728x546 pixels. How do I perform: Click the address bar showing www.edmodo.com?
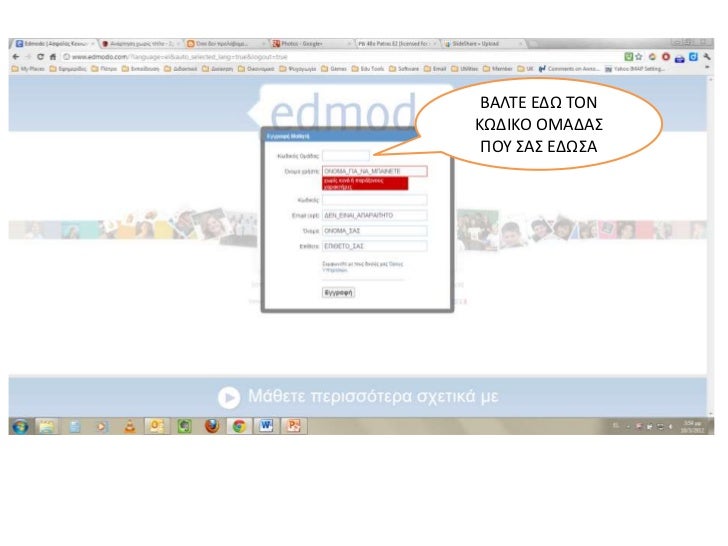tap(341, 57)
